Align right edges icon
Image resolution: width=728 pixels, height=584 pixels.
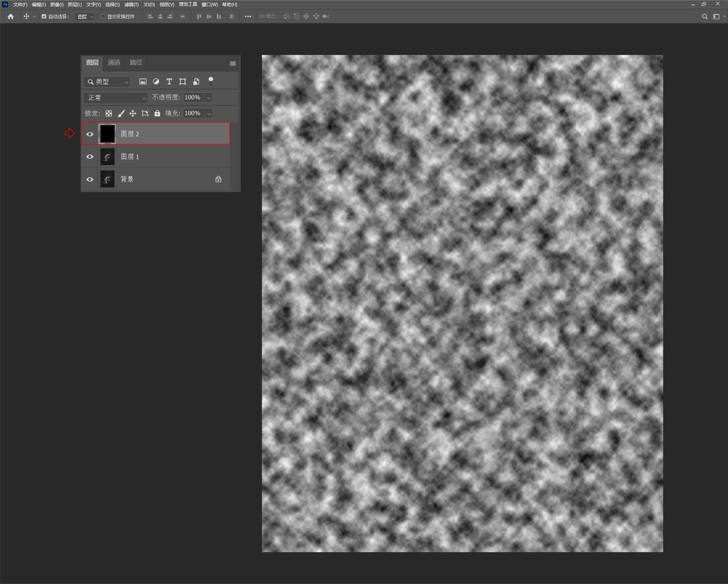pos(170,17)
